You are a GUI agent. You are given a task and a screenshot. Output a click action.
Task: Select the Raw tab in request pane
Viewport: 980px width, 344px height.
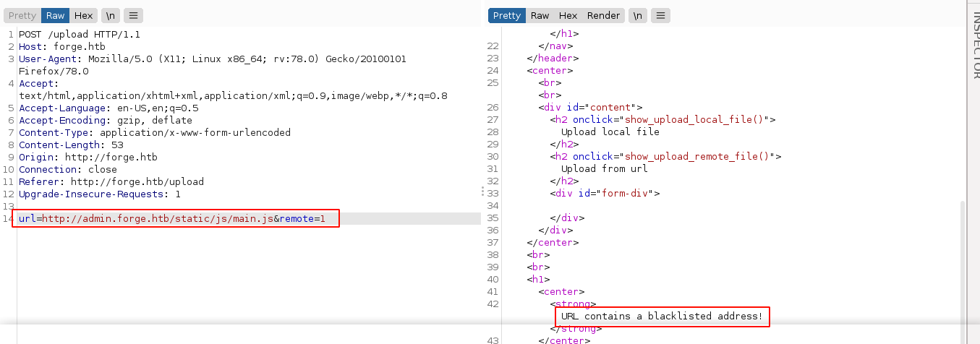(x=55, y=15)
